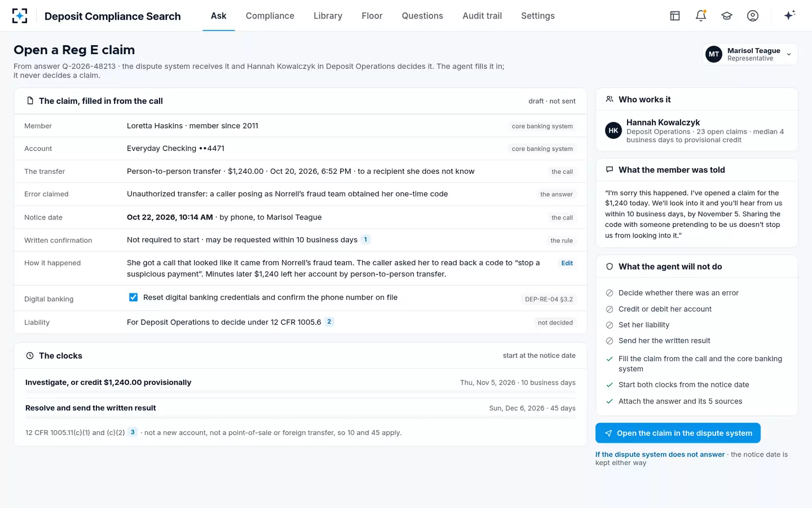Click 'Hannah Kowalczyk' name in Who works it
Image resolution: width=812 pixels, height=508 pixels.
tap(663, 122)
